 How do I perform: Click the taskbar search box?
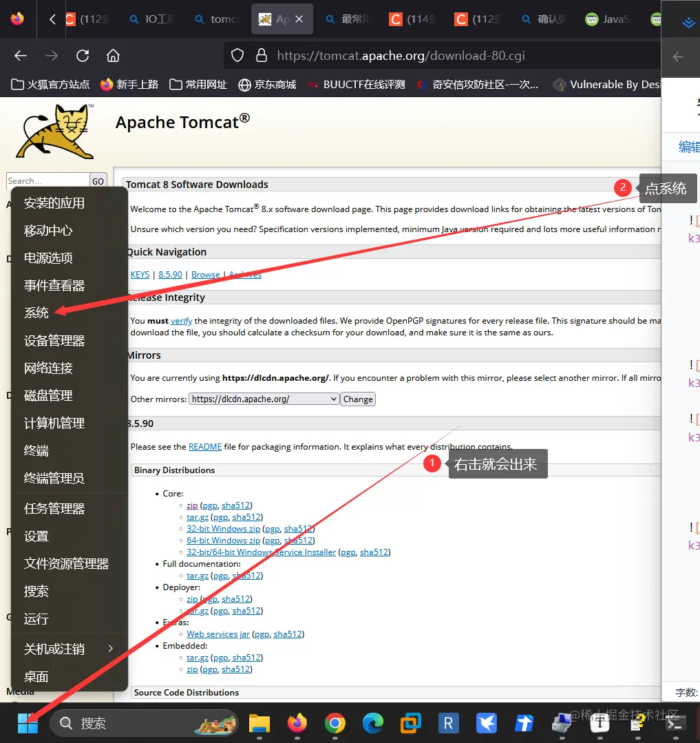(143, 723)
